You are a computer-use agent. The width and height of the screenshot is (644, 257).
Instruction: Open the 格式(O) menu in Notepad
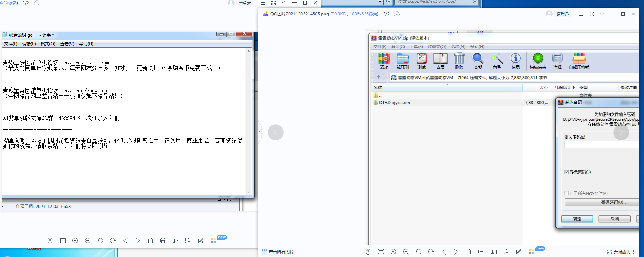click(x=48, y=44)
